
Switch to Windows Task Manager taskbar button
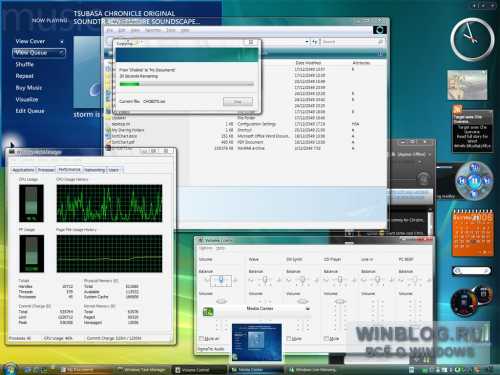142,370
